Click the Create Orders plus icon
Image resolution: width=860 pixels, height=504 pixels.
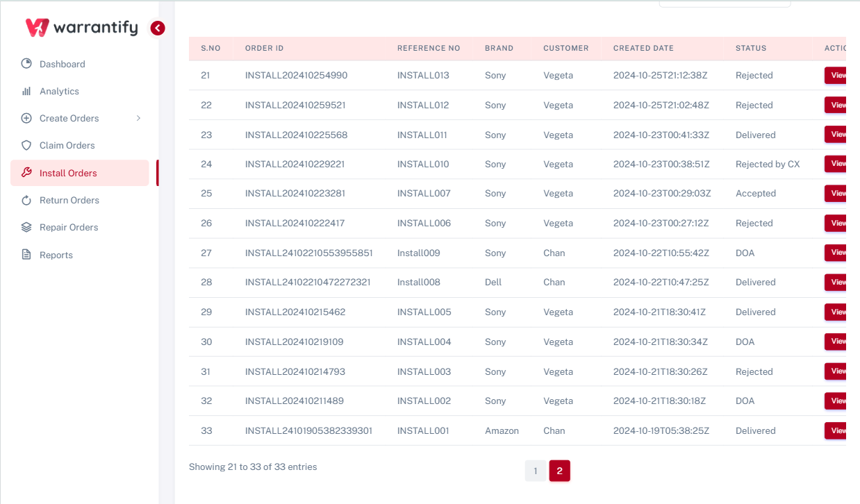(x=26, y=118)
